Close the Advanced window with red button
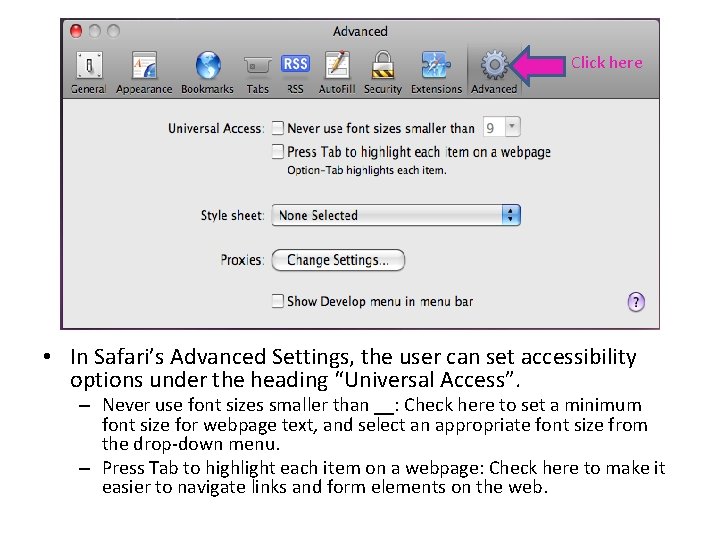The height and width of the screenshot is (540, 720). (76, 31)
